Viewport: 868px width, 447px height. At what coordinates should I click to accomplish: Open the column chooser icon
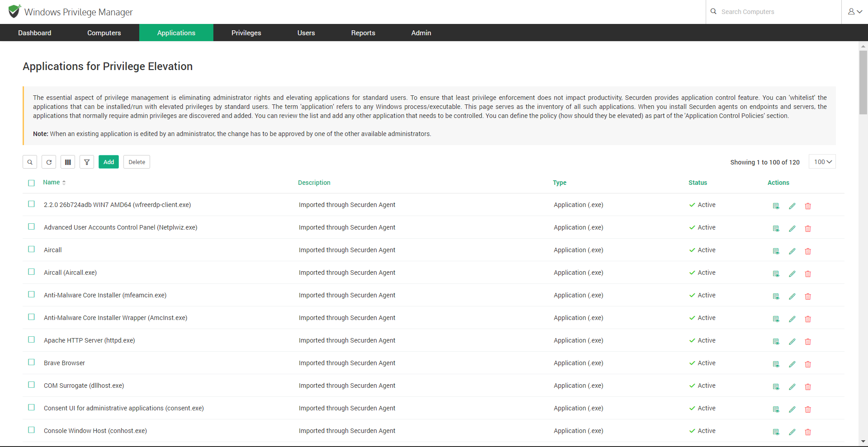point(67,162)
